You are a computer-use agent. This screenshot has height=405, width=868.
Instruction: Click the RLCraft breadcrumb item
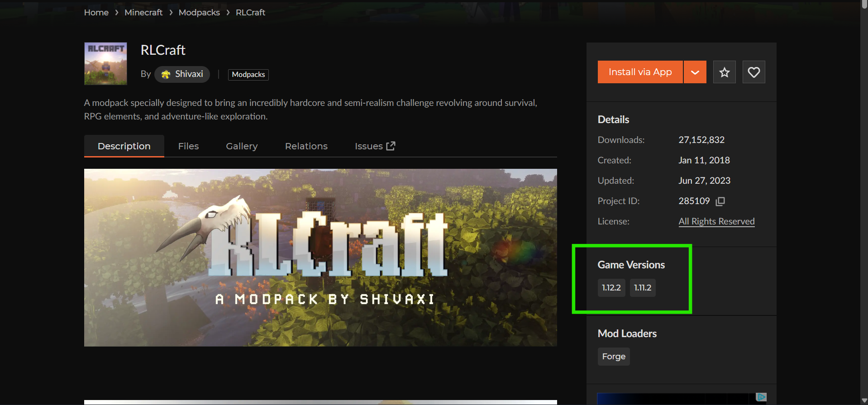[250, 12]
